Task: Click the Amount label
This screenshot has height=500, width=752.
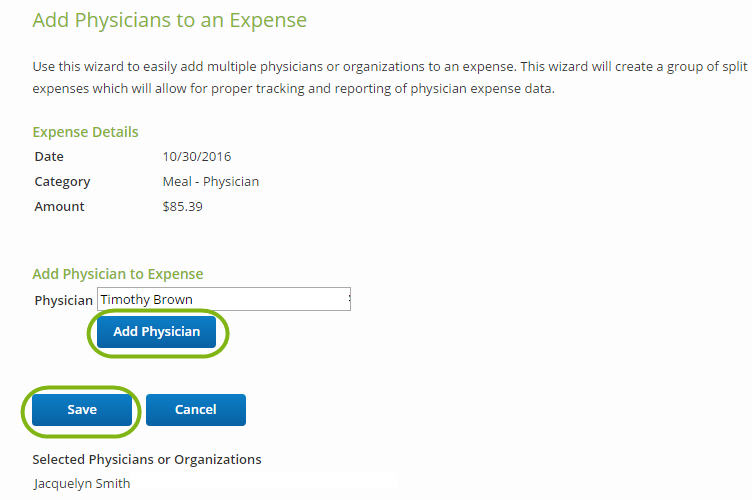Action: tap(60, 207)
